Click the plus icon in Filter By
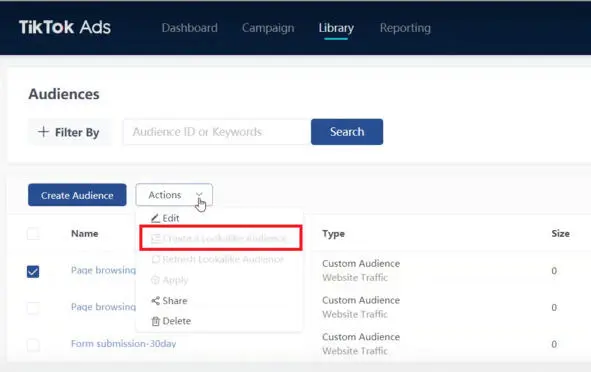The height and width of the screenshot is (372, 591). click(43, 132)
